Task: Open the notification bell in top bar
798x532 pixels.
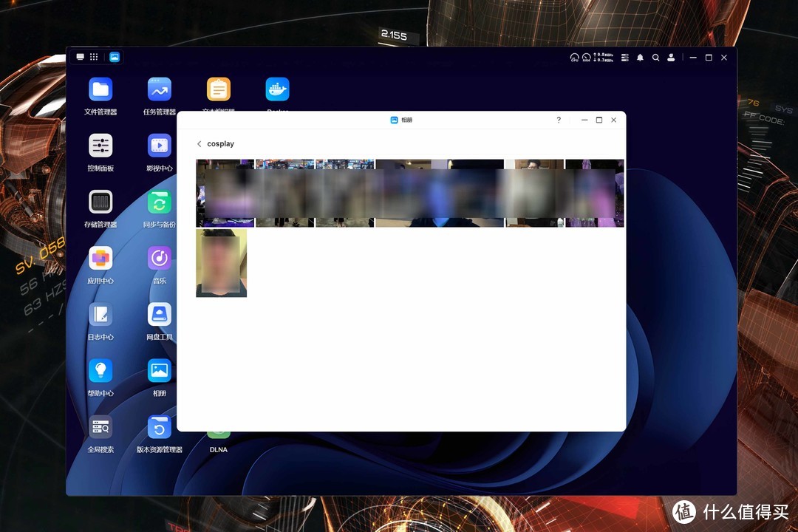Action: click(x=640, y=58)
